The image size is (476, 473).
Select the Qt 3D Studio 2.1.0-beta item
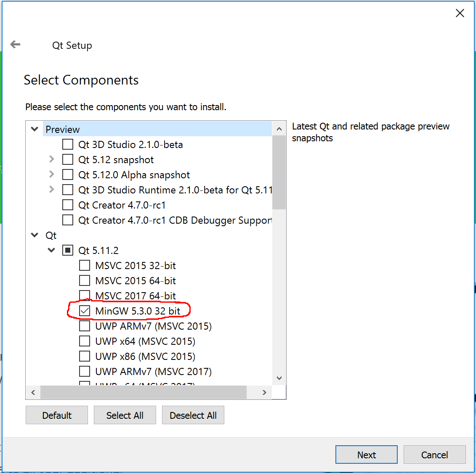[130, 145]
